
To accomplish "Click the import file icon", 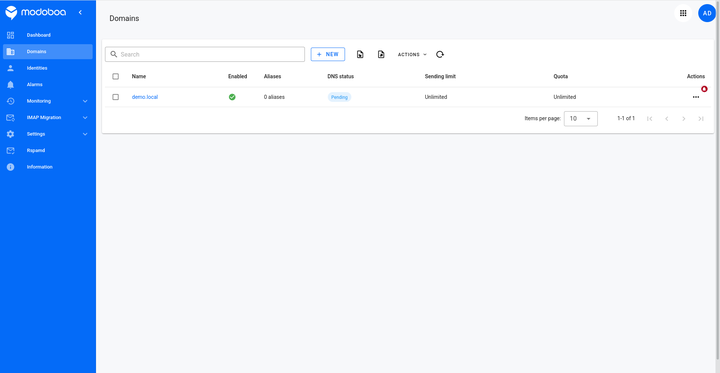I will (x=360, y=54).
